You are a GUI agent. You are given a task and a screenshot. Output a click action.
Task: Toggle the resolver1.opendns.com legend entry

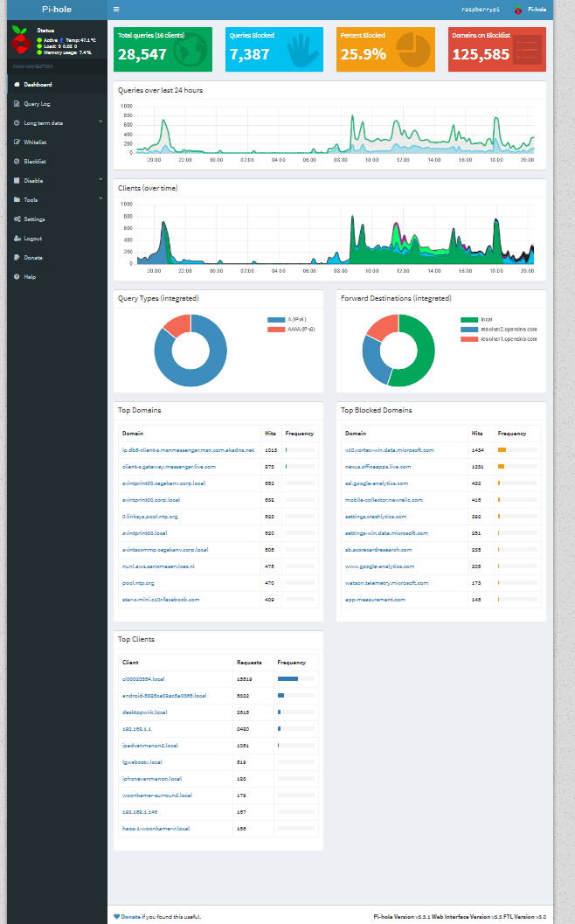498,339
